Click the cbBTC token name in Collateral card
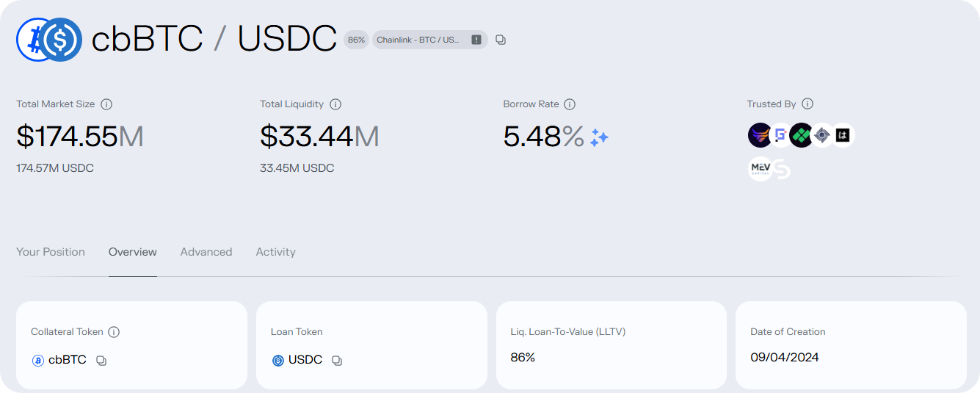Viewport: 980px width, 393px height. pyautogui.click(x=68, y=360)
